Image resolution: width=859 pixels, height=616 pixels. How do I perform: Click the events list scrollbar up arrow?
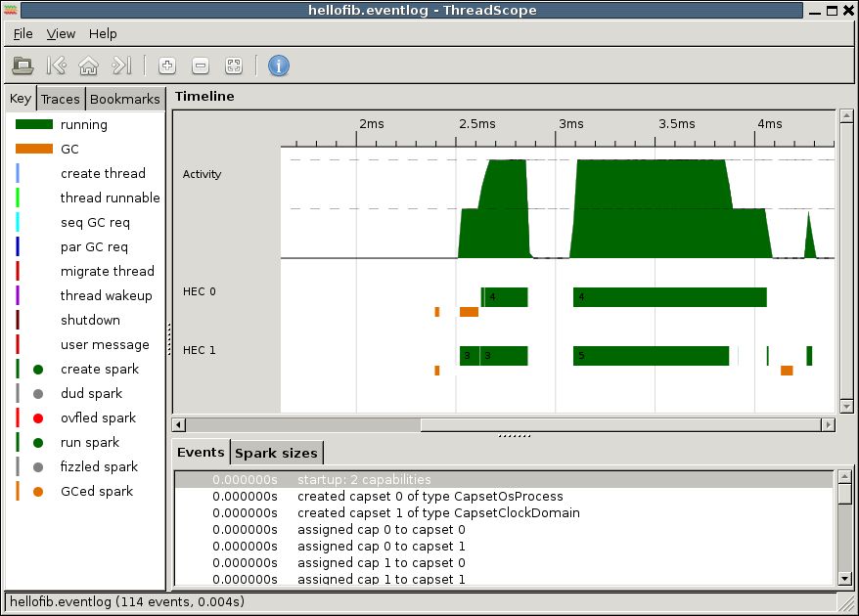pyautogui.click(x=844, y=476)
